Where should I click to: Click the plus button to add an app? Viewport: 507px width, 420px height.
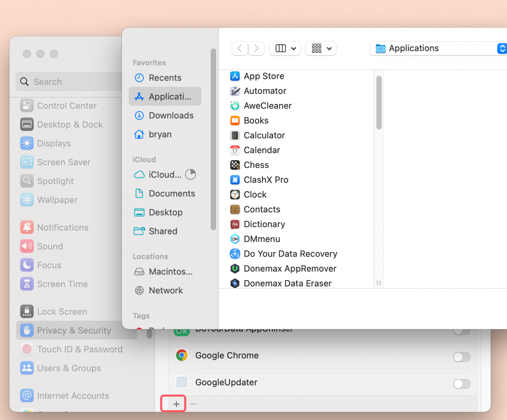[176, 404]
